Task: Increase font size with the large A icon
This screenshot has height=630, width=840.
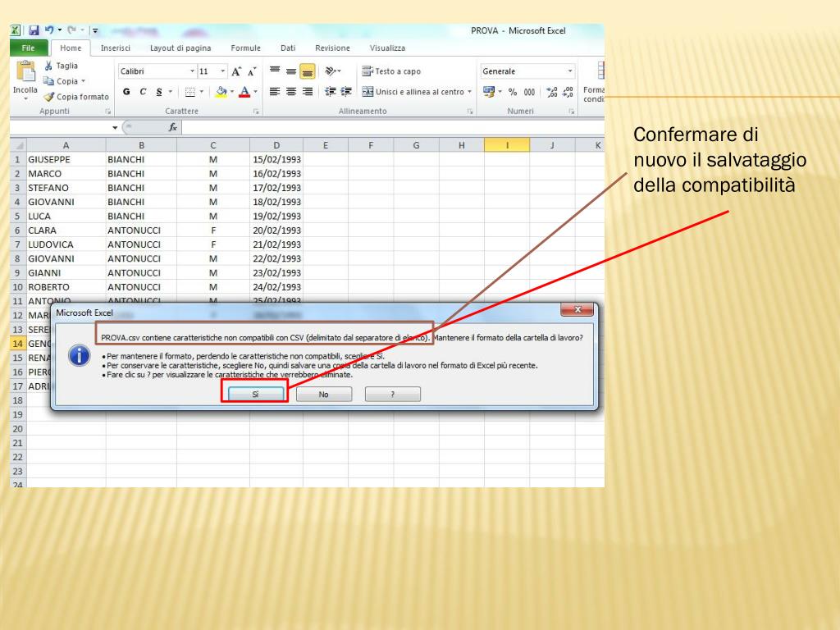Action: (236, 71)
